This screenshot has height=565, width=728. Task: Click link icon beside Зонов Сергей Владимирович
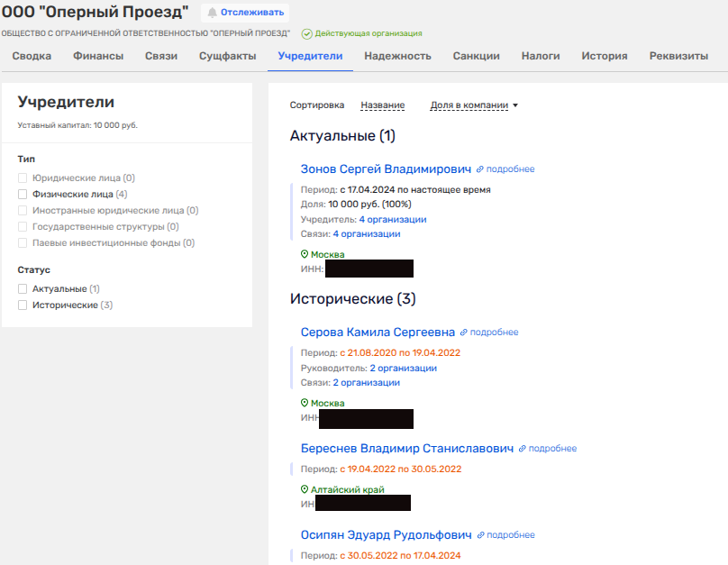(x=480, y=169)
